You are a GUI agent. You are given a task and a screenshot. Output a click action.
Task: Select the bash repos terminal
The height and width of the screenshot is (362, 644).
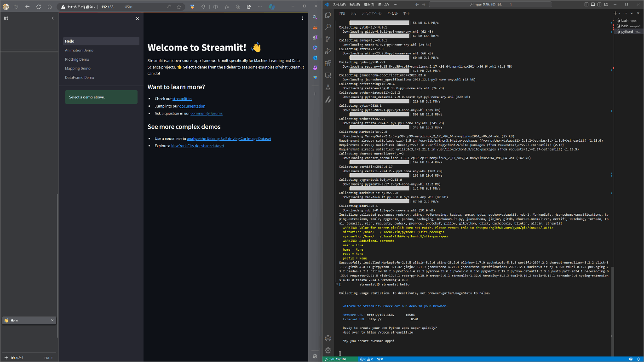coord(628,20)
